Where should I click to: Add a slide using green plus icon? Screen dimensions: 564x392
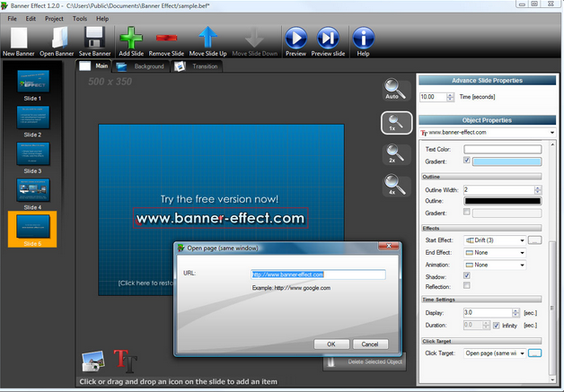(131, 38)
